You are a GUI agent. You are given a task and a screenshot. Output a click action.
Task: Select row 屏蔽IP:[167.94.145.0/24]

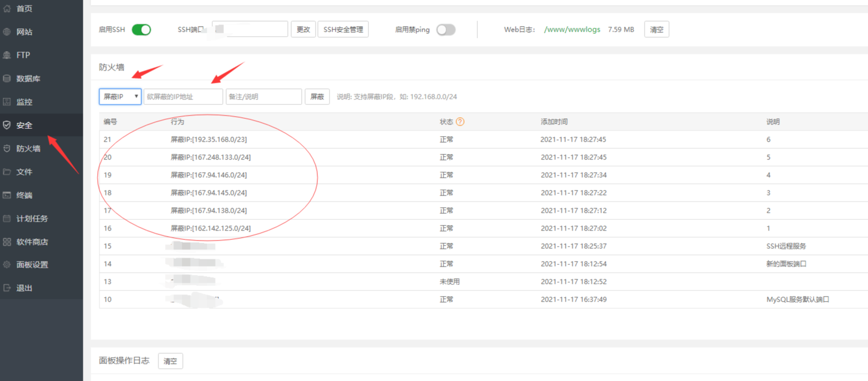[483, 193]
